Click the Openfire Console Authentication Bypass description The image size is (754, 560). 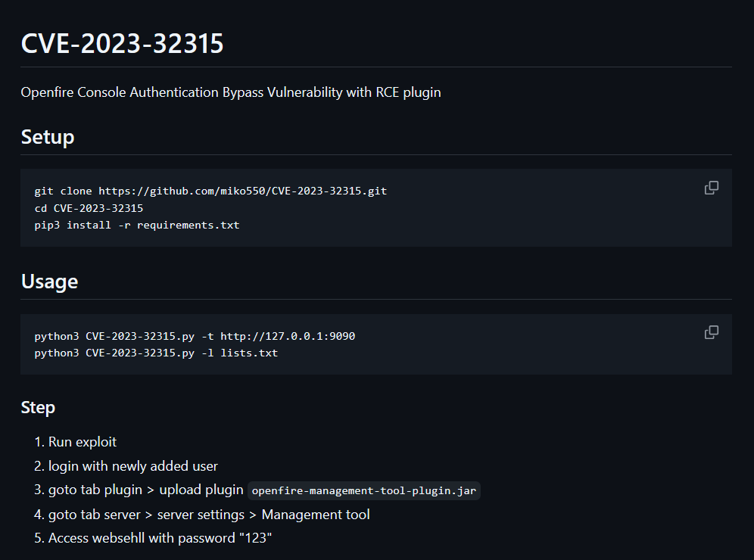point(231,92)
